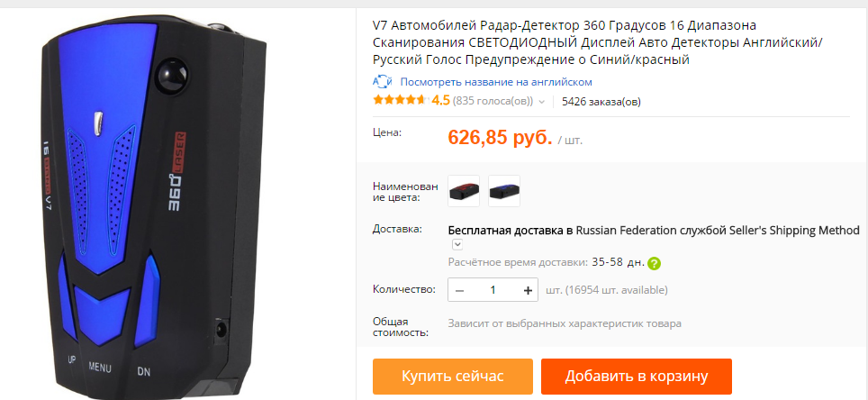Click the 5426 заказа(ов) orders text
This screenshot has width=868, height=400.
pyautogui.click(x=601, y=102)
